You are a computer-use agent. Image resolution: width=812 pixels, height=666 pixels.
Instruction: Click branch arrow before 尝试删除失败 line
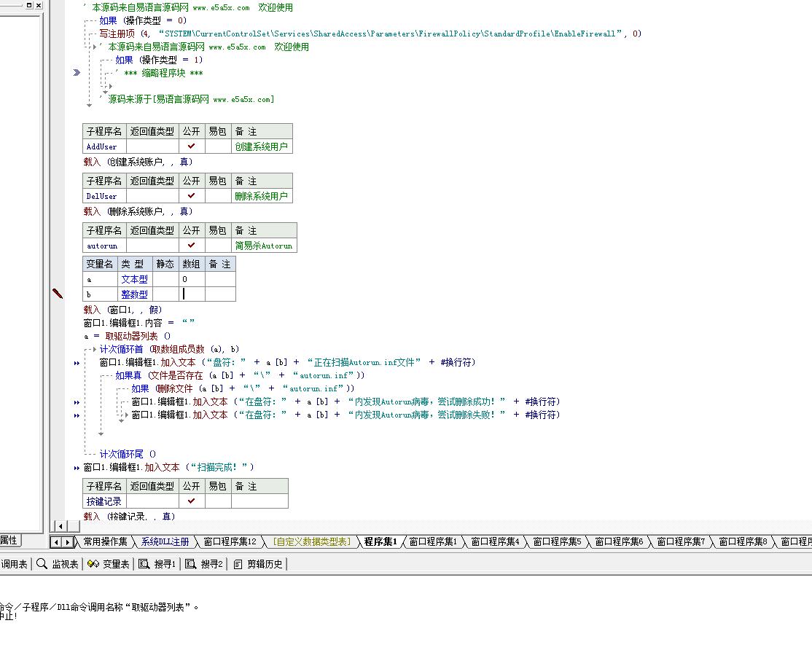pyautogui.click(x=126, y=415)
